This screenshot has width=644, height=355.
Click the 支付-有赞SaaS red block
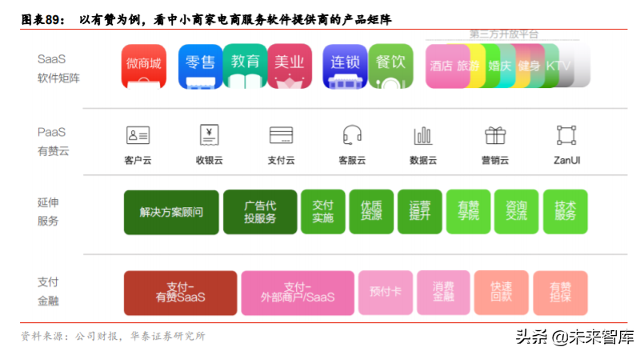(x=180, y=293)
